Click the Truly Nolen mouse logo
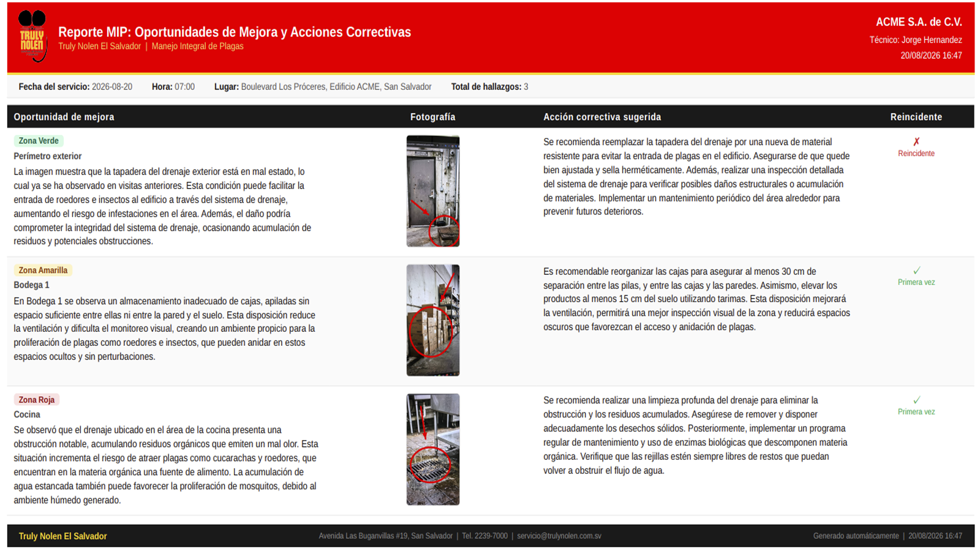 (32, 36)
